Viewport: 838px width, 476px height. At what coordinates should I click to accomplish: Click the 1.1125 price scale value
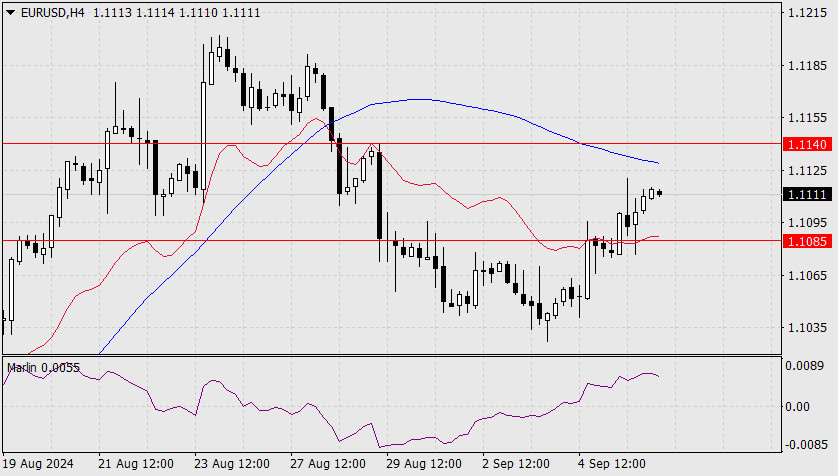[x=808, y=170]
